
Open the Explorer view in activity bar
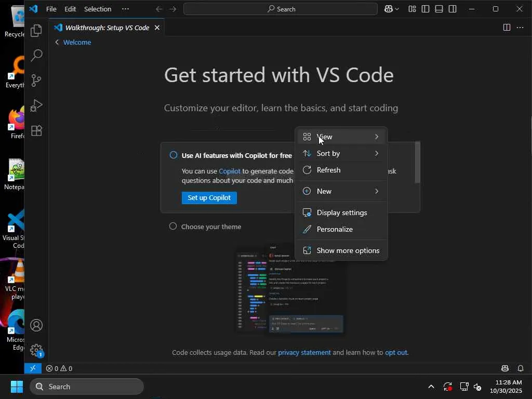tap(36, 31)
